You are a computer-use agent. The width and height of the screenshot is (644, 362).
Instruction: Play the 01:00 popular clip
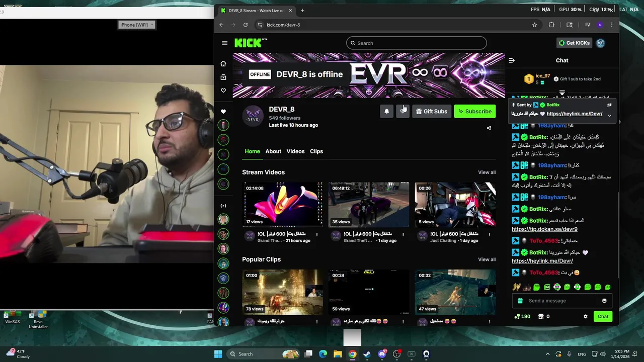pyautogui.click(x=282, y=292)
